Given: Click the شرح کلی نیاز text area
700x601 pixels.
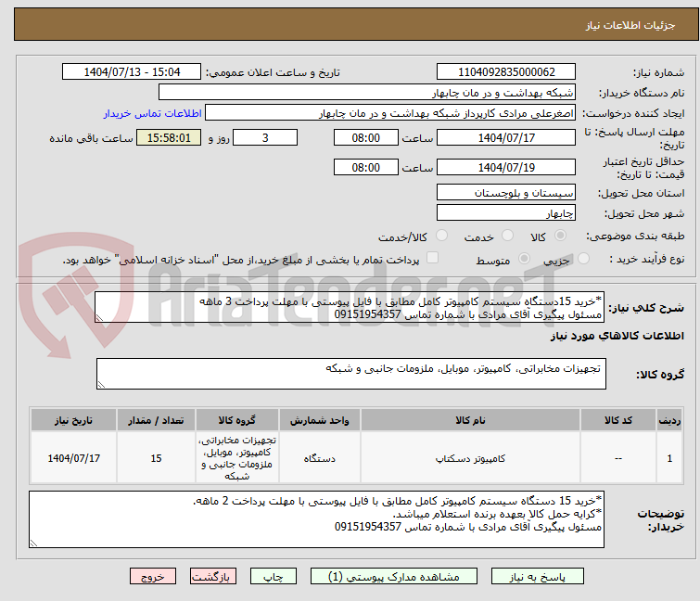Looking at the screenshot, I should click(350, 307).
